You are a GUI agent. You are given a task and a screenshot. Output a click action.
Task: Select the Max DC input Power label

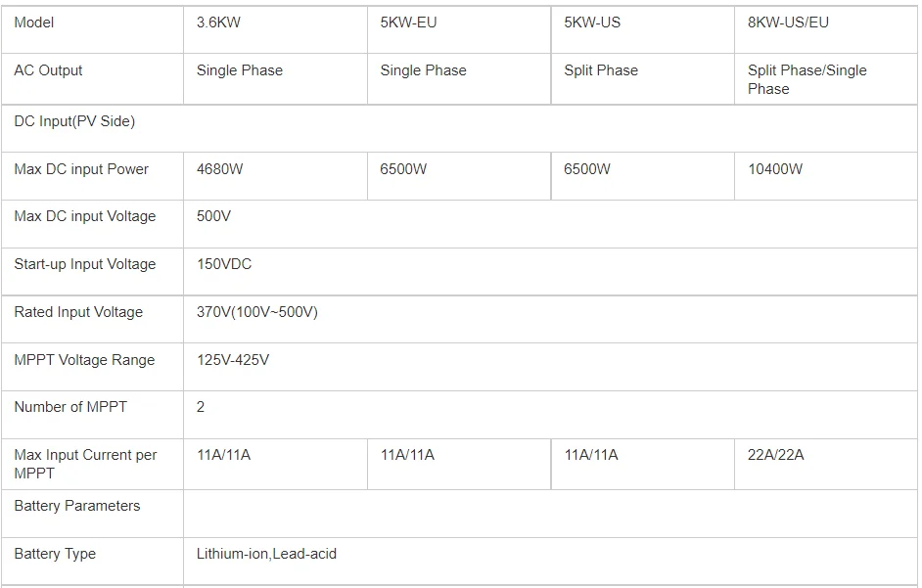point(81,169)
